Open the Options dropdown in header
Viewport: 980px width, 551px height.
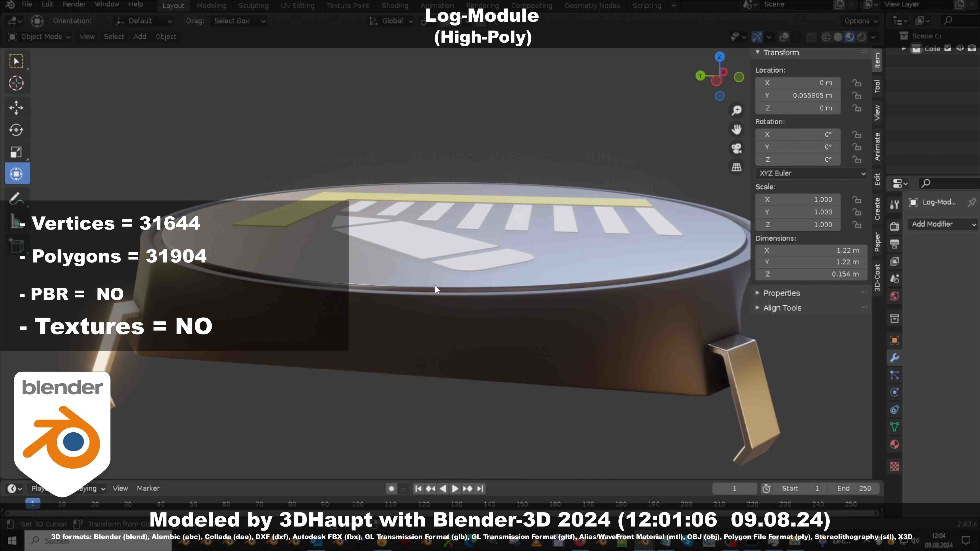[x=861, y=21]
